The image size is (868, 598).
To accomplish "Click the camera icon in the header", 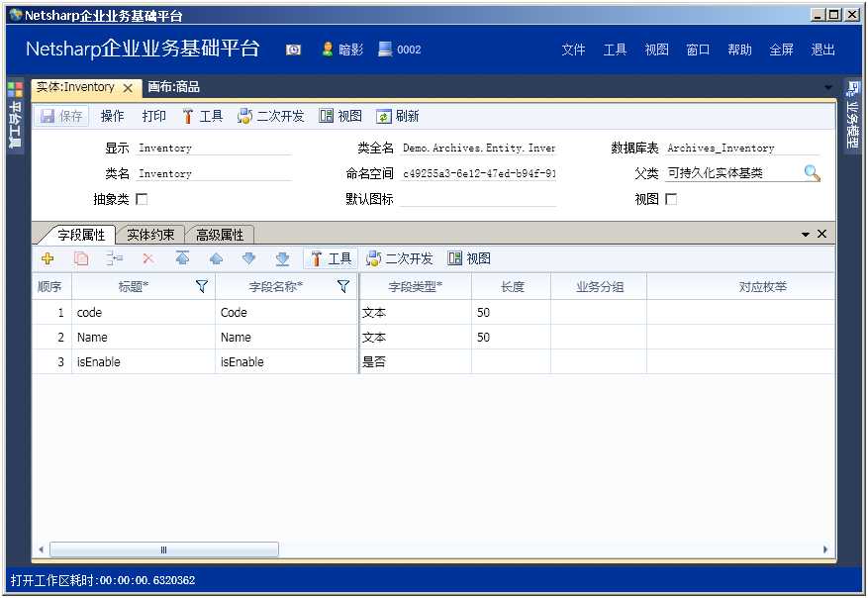I will tap(293, 50).
